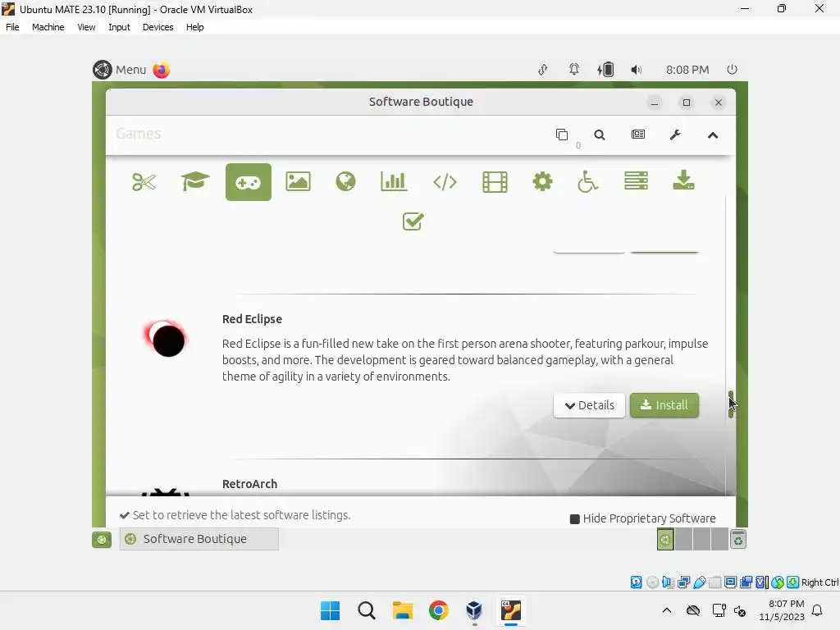Install Red Eclipse
840x630 pixels.
coord(664,405)
